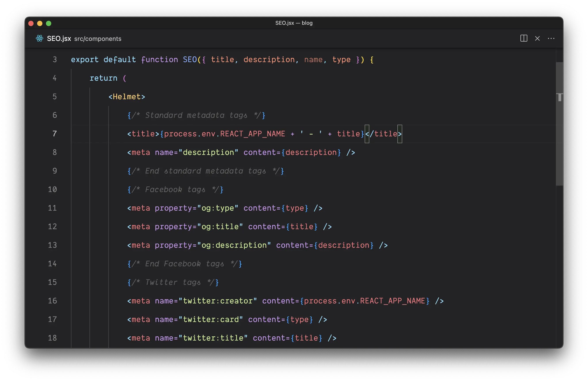Click the green zoom window button
588x381 pixels.
pos(49,23)
